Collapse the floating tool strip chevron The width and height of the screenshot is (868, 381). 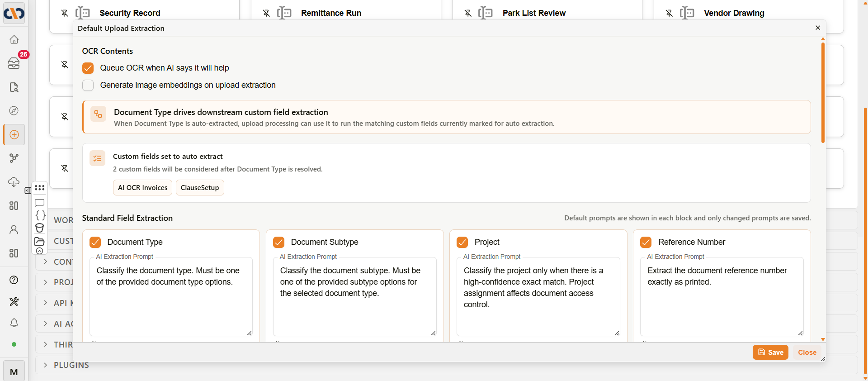40,251
